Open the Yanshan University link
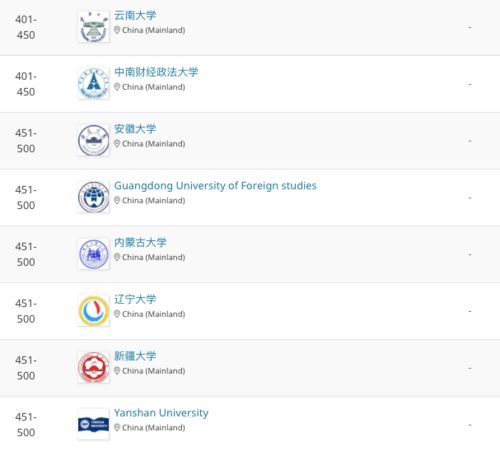The height and width of the screenshot is (451, 500). [161, 413]
